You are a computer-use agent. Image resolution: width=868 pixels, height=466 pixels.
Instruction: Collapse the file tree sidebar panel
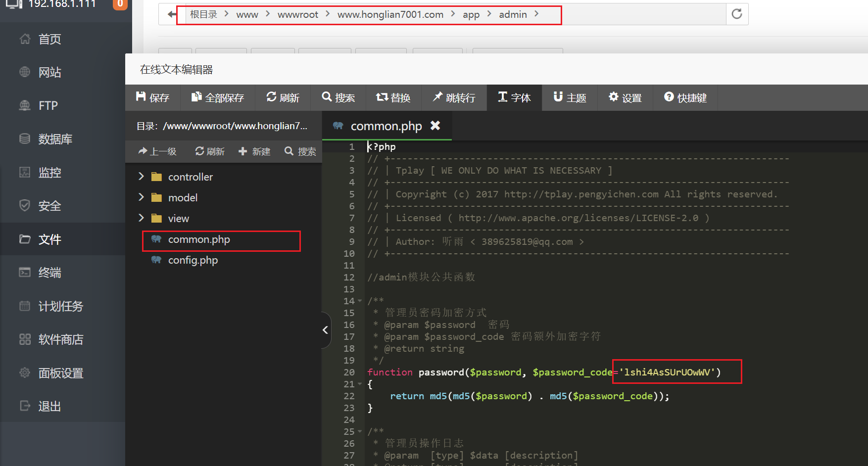coord(325,330)
